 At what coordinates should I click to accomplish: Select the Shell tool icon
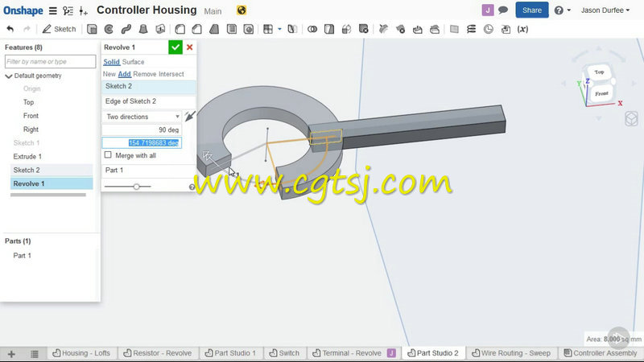click(232, 29)
